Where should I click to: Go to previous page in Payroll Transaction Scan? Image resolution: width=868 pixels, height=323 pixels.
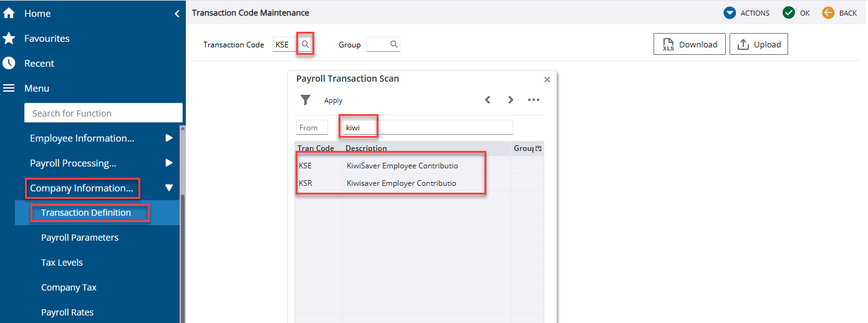[x=488, y=100]
